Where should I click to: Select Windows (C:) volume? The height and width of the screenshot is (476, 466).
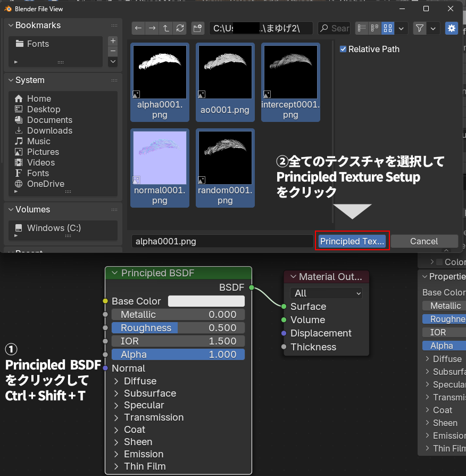coord(54,228)
